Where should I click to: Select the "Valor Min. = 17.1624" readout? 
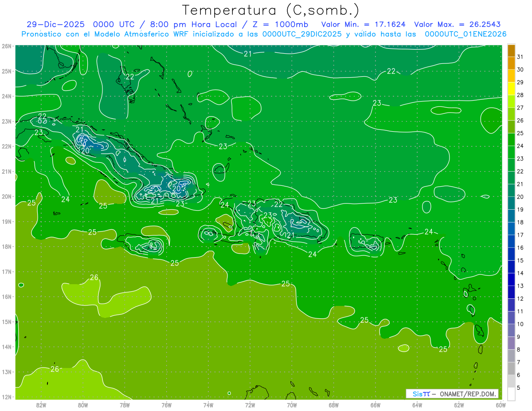coord(364,24)
